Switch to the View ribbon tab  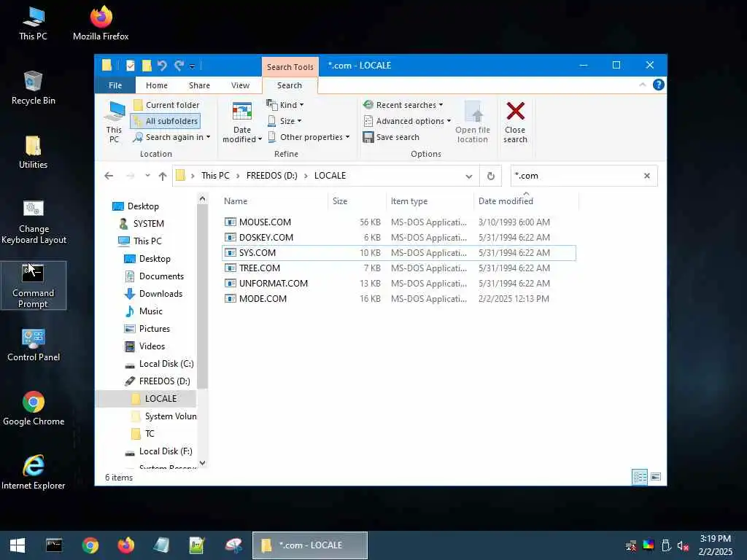(x=240, y=85)
